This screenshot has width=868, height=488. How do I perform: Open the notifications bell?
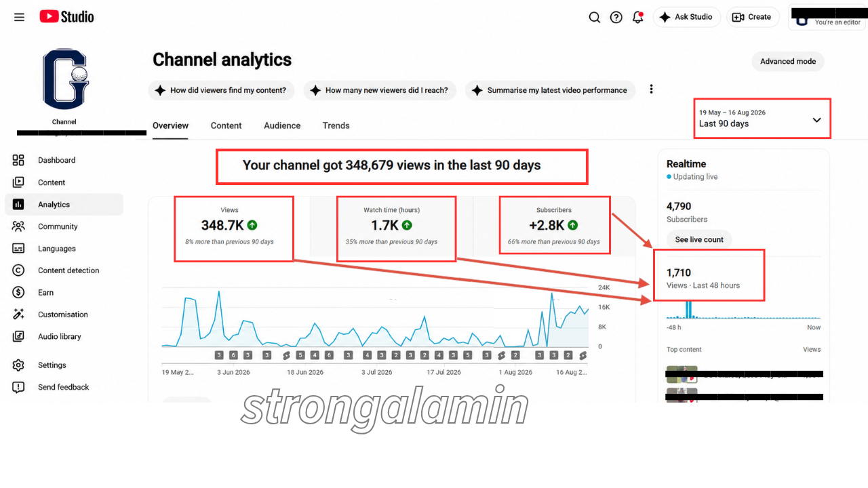[x=637, y=18]
